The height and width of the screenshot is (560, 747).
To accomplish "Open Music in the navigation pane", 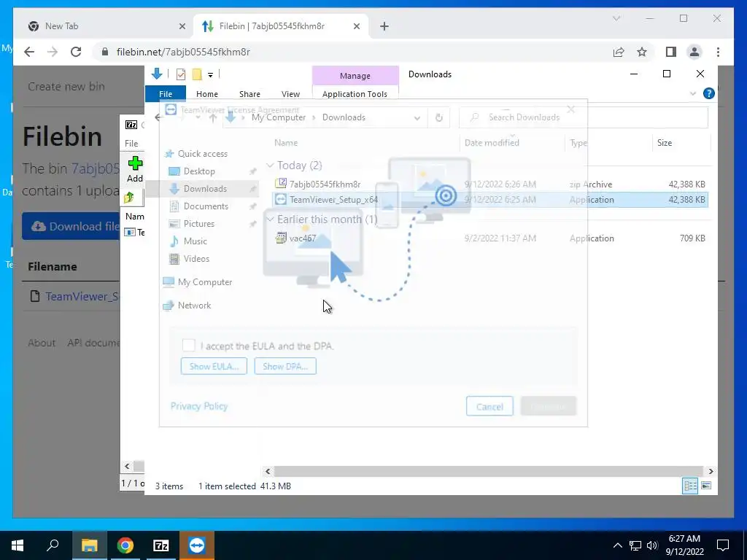I will point(195,241).
